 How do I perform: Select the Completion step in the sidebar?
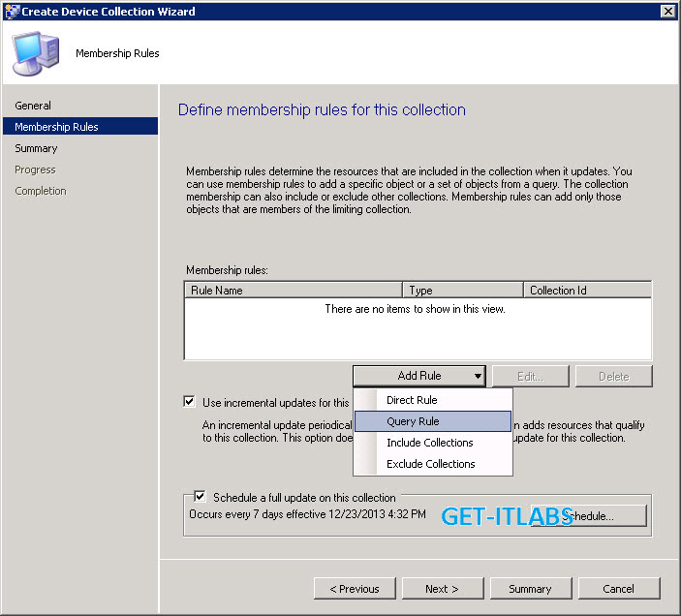pyautogui.click(x=41, y=191)
